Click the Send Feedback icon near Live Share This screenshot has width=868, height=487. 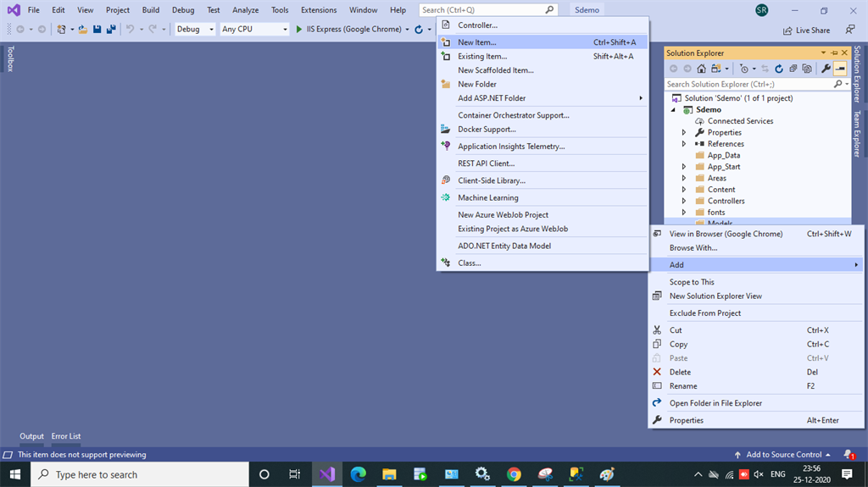coord(849,30)
